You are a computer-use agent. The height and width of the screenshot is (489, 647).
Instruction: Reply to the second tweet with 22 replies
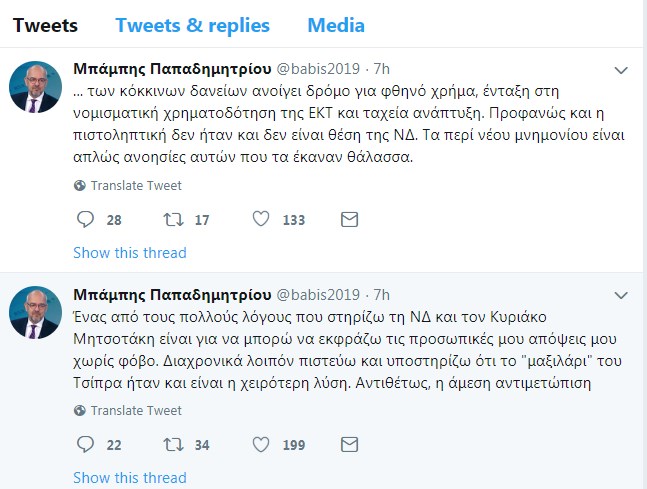point(85,445)
